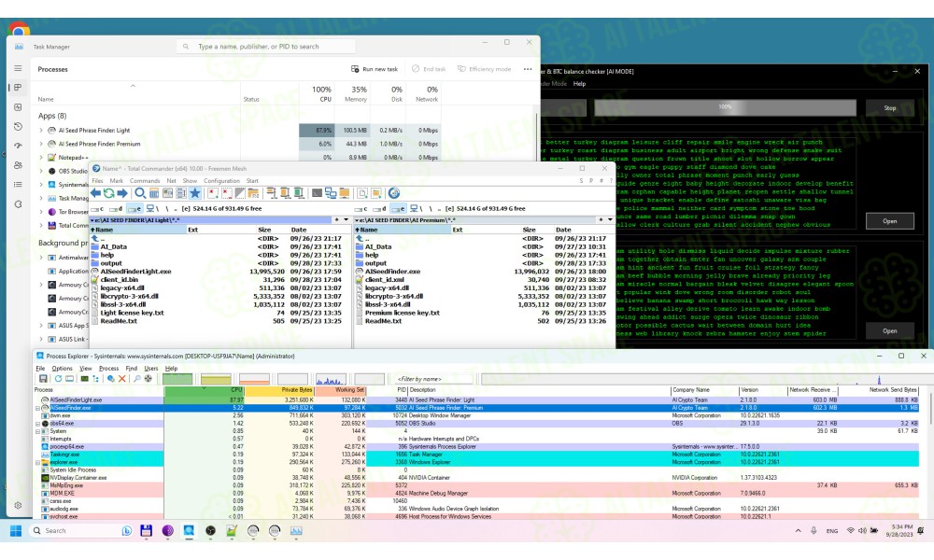The image size is (934, 560).
Task: Sort Process Explorer by the CPU column header
Action: click(204, 390)
